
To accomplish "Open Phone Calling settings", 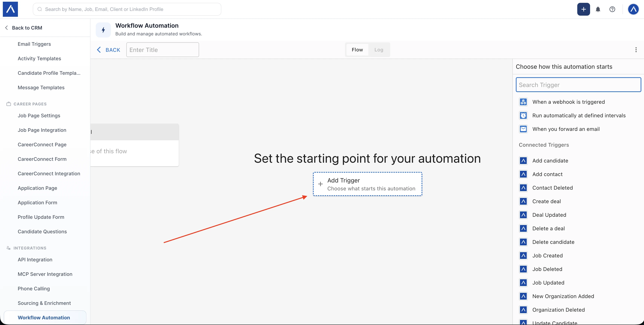I will pyautogui.click(x=34, y=288).
